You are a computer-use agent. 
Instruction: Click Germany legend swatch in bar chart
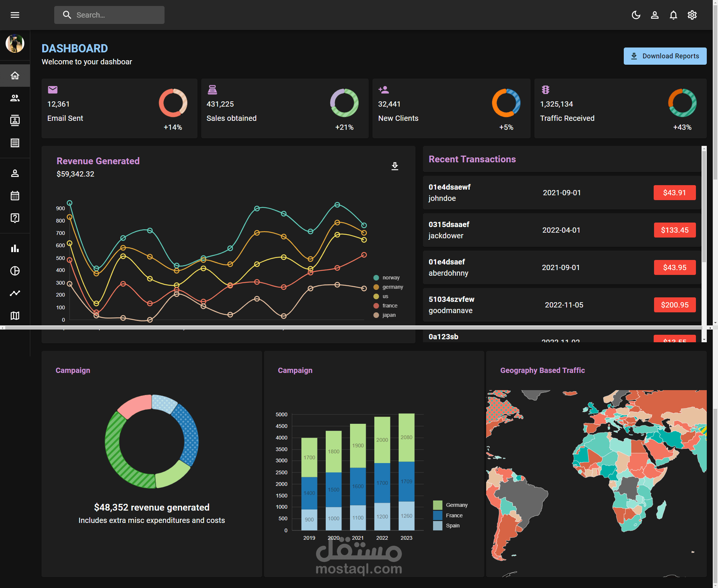(438, 505)
